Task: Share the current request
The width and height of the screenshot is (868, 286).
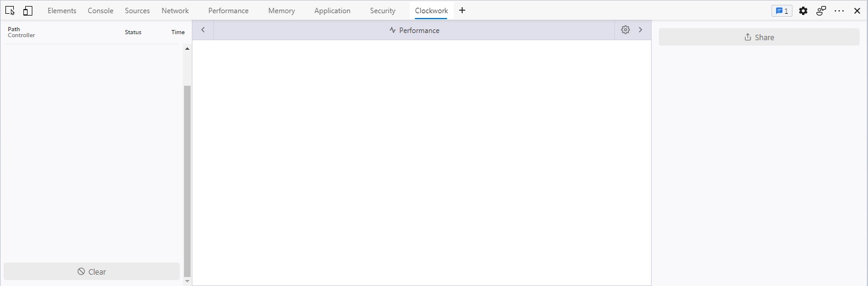Action: tap(759, 37)
